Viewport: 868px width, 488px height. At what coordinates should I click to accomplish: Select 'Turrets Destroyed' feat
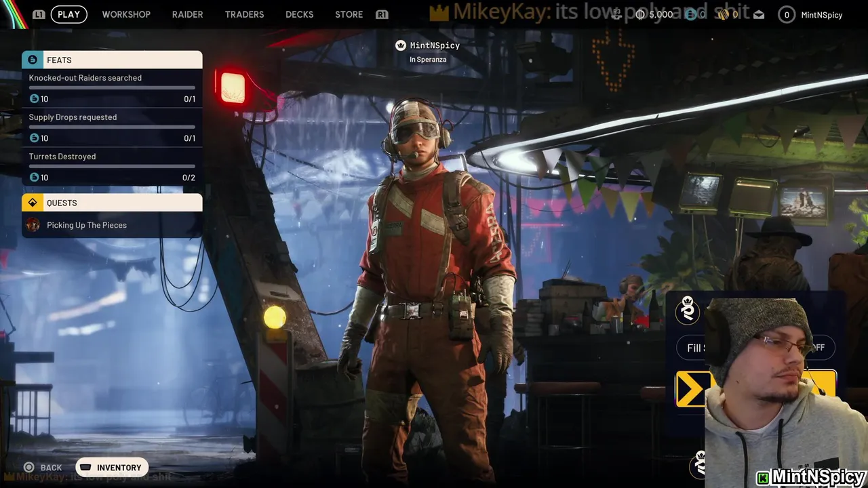click(112, 167)
